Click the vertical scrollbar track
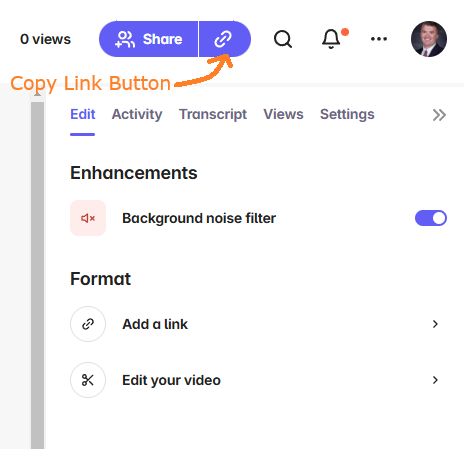 pos(38,275)
